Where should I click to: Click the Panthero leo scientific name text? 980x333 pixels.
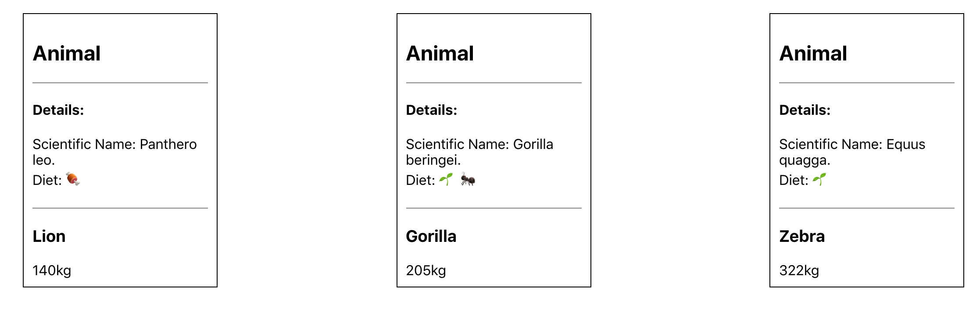pyautogui.click(x=114, y=152)
